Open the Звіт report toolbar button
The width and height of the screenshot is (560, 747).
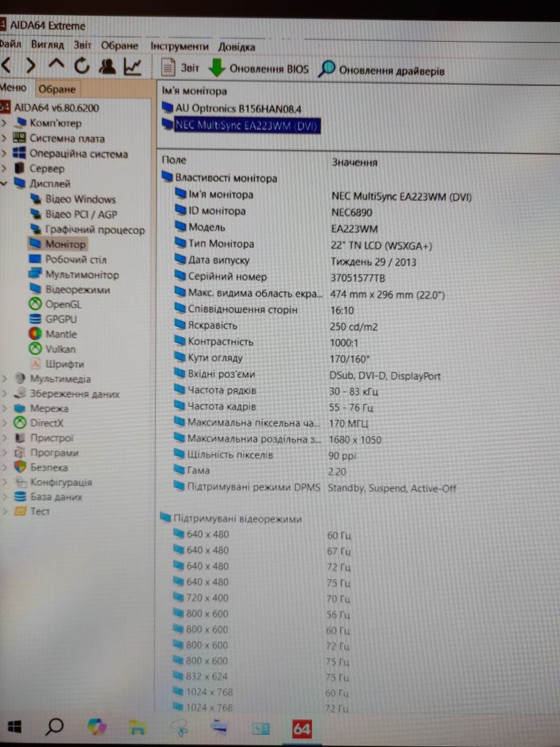[180, 68]
